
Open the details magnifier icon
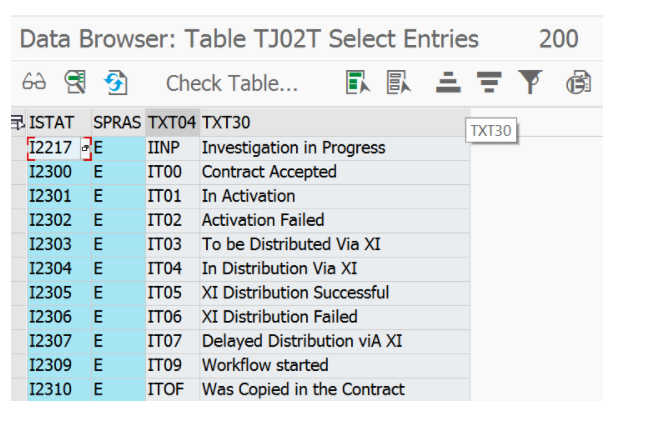[x=75, y=82]
